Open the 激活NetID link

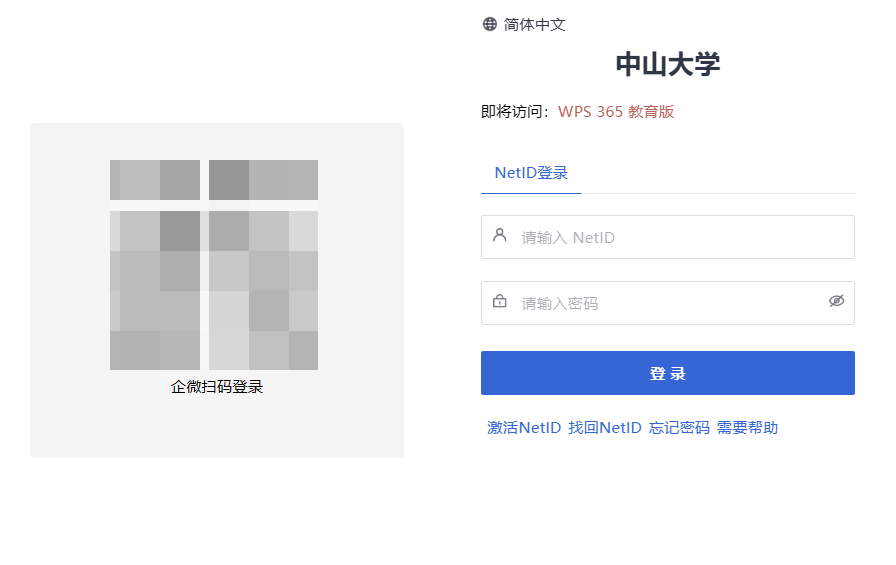coord(524,428)
